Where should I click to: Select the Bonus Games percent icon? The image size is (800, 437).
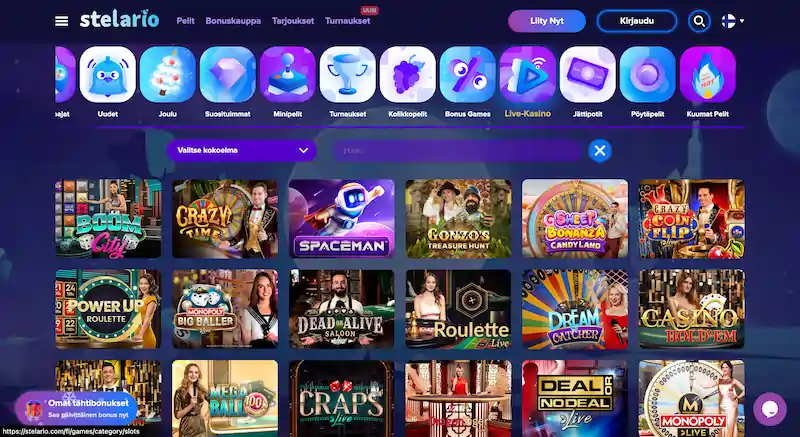click(468, 74)
